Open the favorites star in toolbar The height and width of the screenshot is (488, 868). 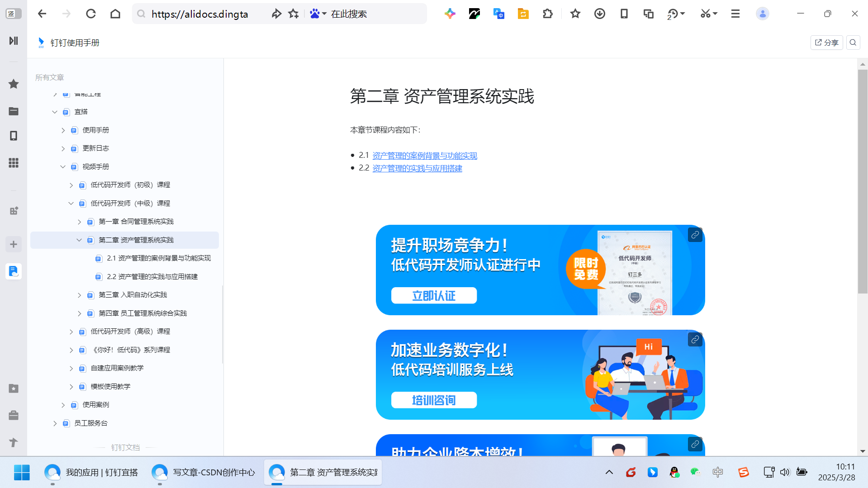tap(575, 14)
